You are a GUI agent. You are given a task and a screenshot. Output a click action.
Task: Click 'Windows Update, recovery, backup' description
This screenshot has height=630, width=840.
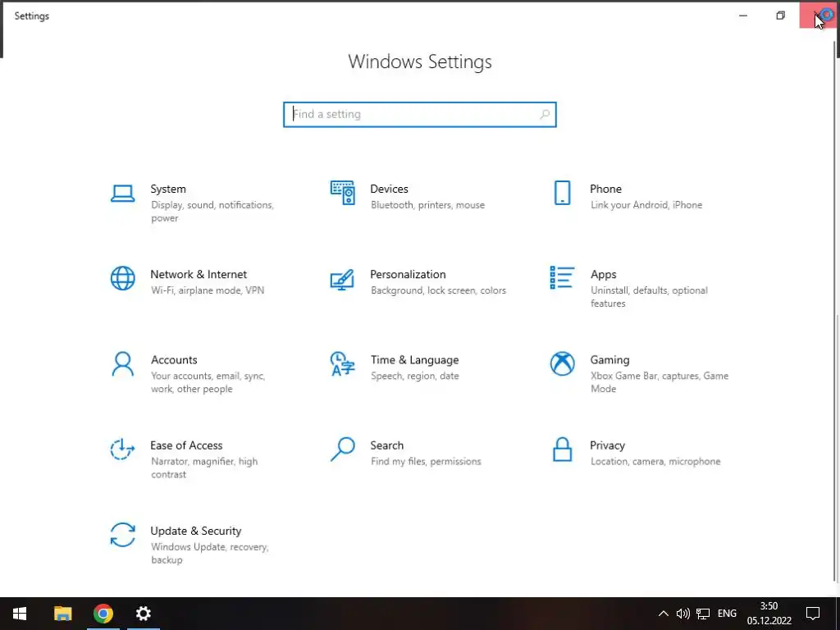[209, 554]
